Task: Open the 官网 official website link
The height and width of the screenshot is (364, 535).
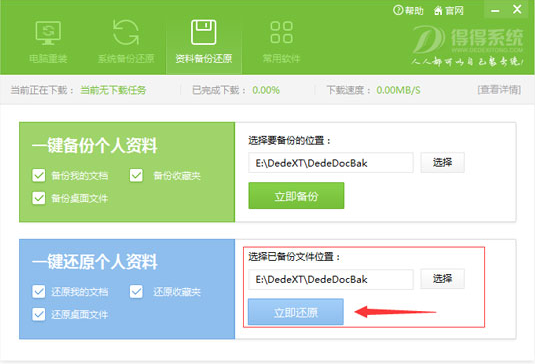Action: [449, 11]
